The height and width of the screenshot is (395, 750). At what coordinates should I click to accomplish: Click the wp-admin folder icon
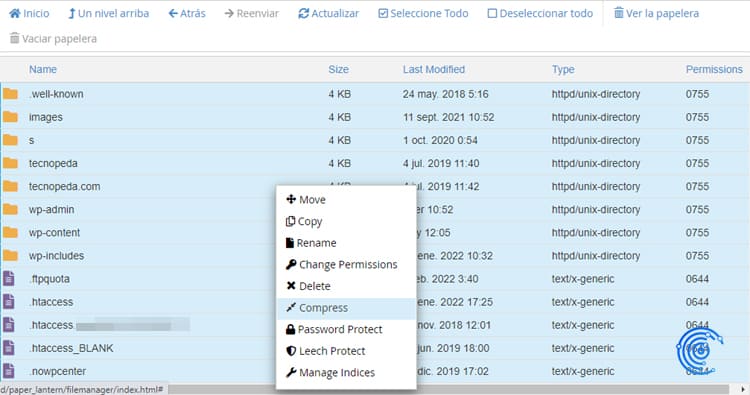coord(10,209)
